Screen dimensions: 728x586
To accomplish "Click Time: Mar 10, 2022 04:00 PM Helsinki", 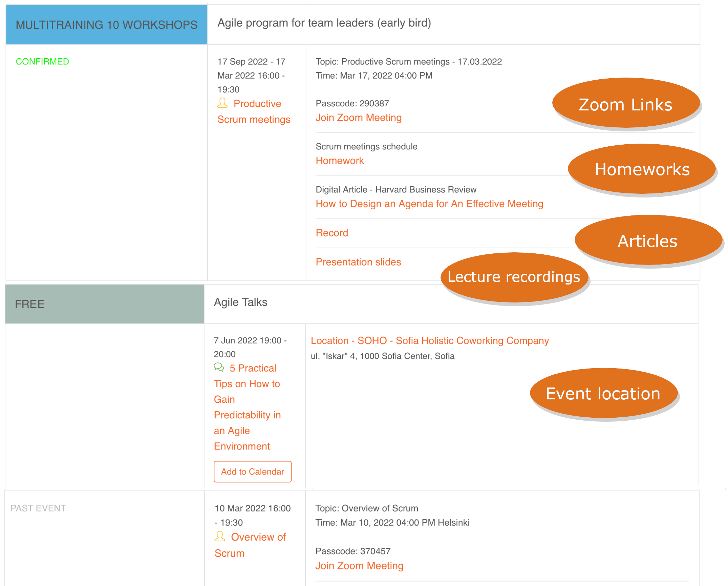I will 392,522.
